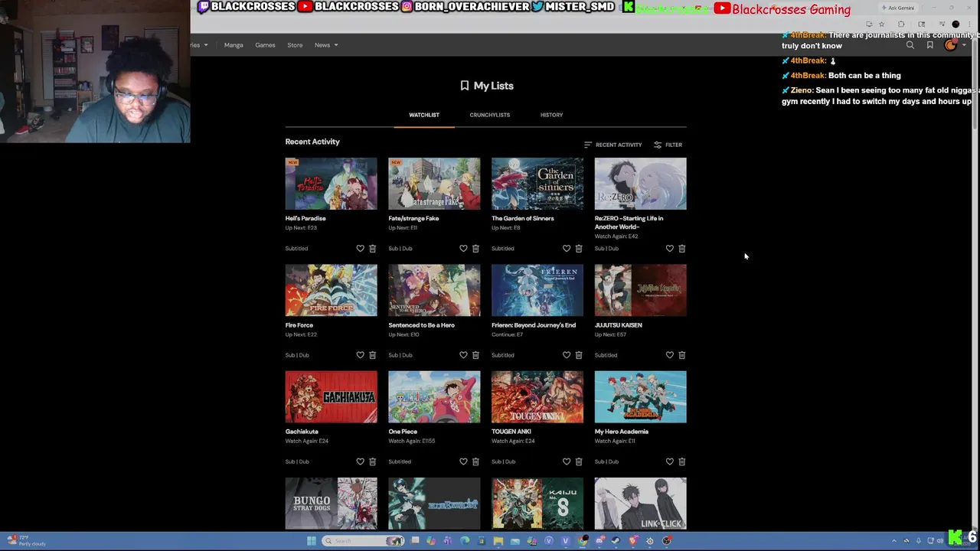Image resolution: width=980 pixels, height=551 pixels.
Task: Open JUJUTSU KAISEN title link
Action: pyautogui.click(x=619, y=325)
